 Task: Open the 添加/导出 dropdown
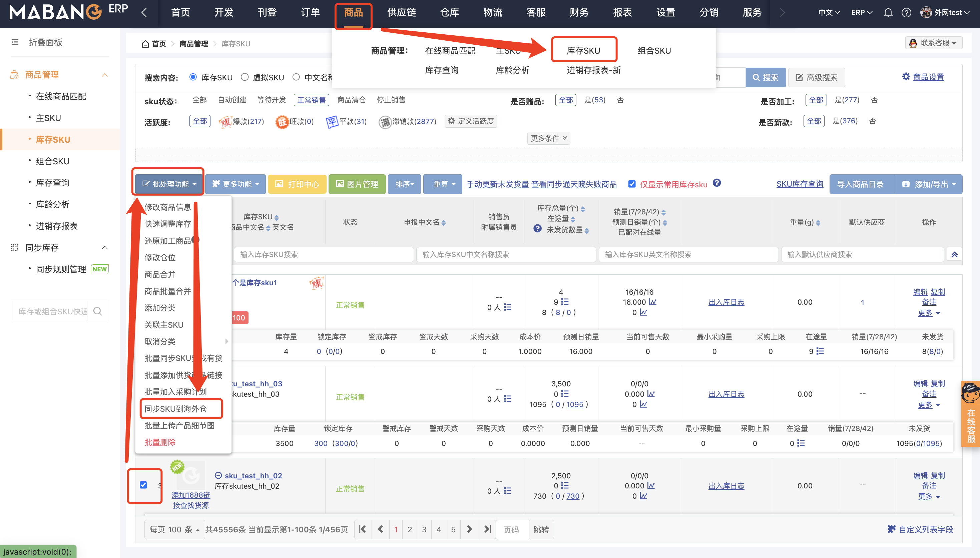928,184
